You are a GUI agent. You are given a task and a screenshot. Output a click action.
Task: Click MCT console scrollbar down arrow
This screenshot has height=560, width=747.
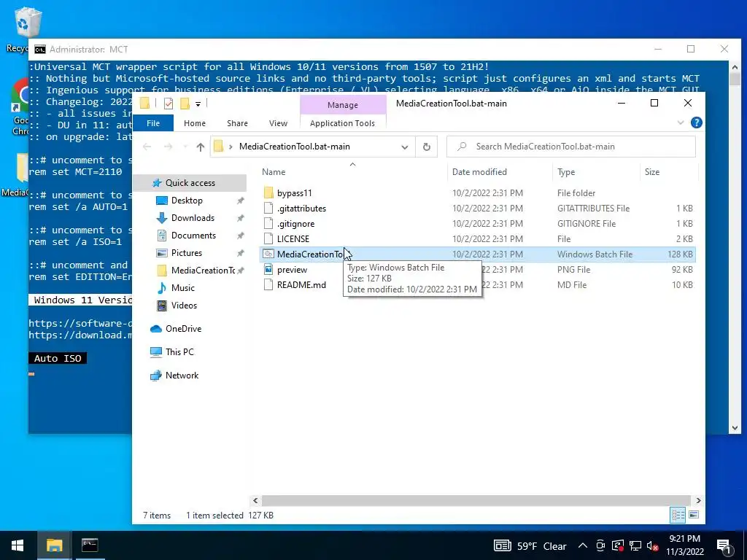(x=735, y=428)
